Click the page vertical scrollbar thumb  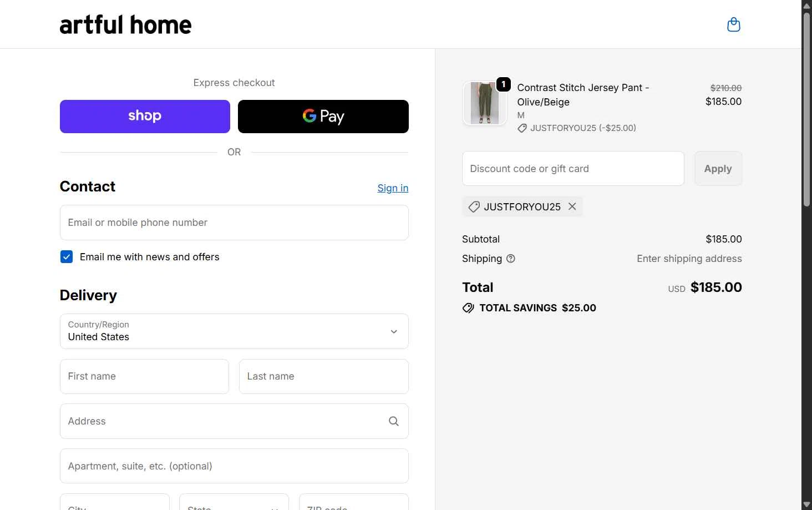click(x=806, y=109)
